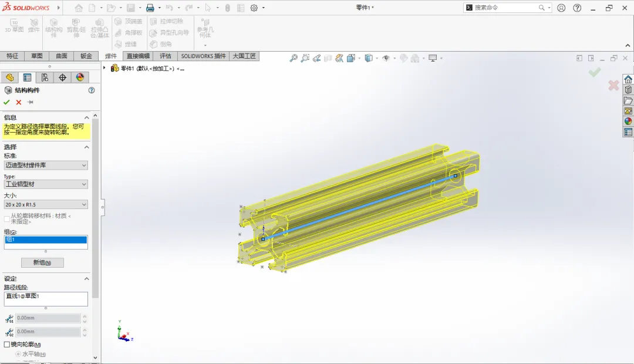This screenshot has width=634, height=364.
Task: Switch to the 曲面 tab
Action: pos(62,56)
